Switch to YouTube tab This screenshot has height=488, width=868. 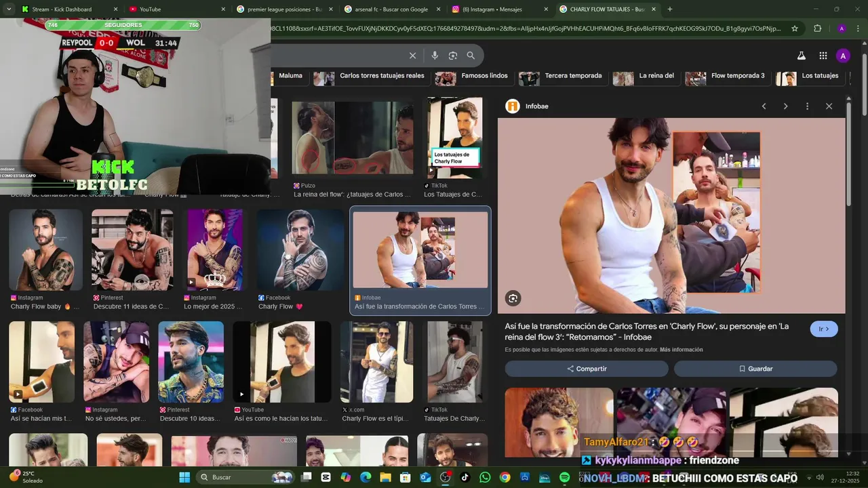click(x=178, y=9)
